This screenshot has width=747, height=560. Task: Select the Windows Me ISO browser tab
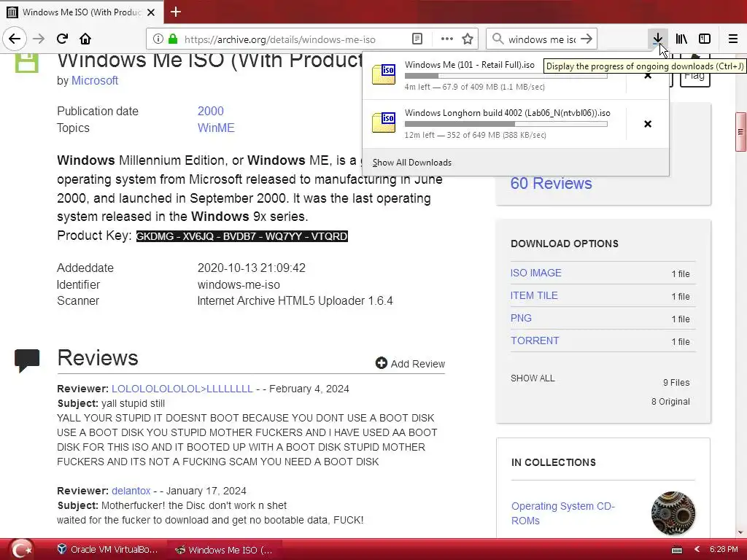pos(82,12)
